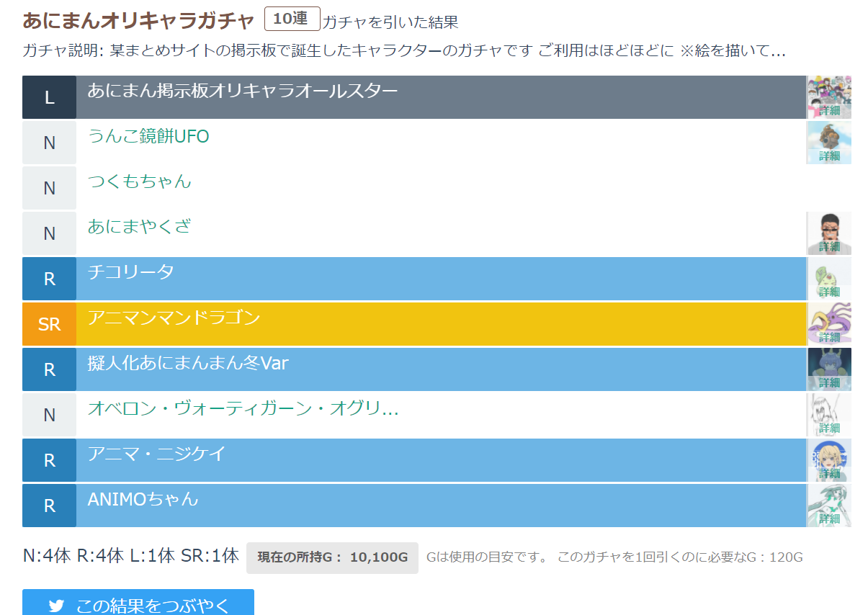Screen dimensions: 868x615
Task: Click the 10連 gacha badge
Action: (292, 19)
